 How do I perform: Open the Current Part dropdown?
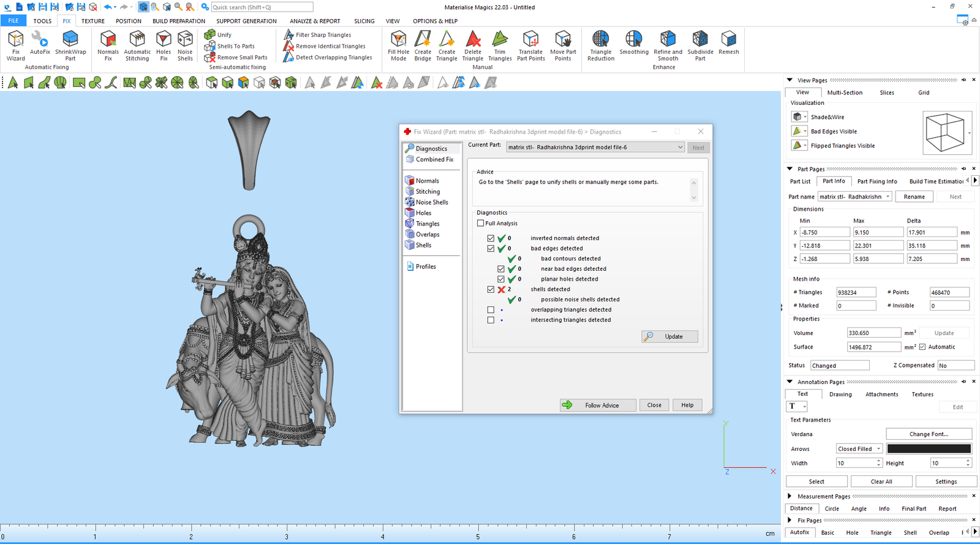[x=680, y=147]
